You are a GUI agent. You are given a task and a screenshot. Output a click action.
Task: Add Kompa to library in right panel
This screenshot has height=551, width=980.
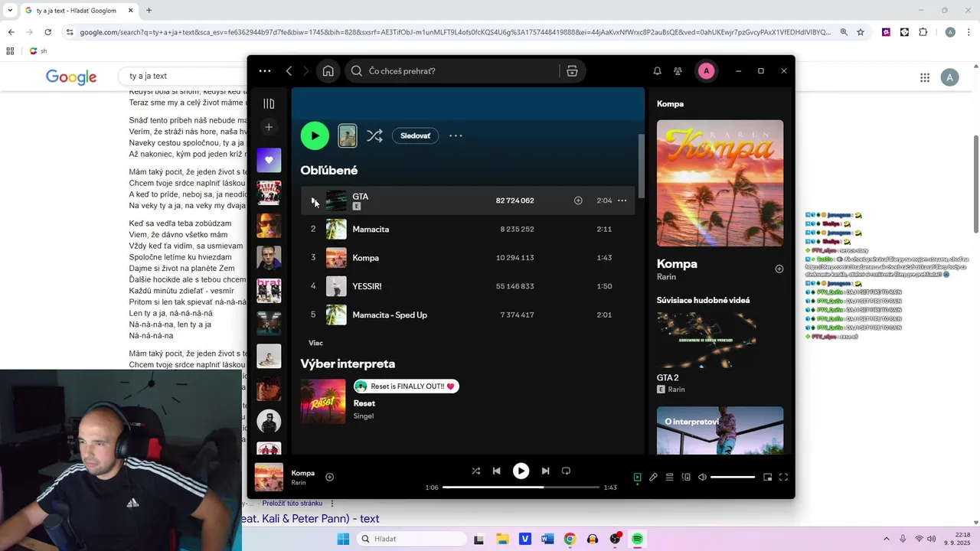pos(779,269)
